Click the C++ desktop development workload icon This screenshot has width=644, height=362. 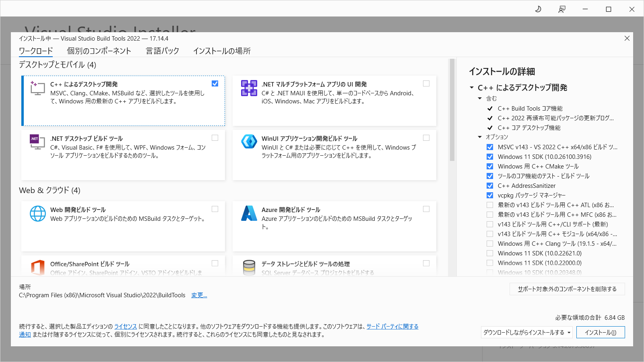click(x=37, y=88)
